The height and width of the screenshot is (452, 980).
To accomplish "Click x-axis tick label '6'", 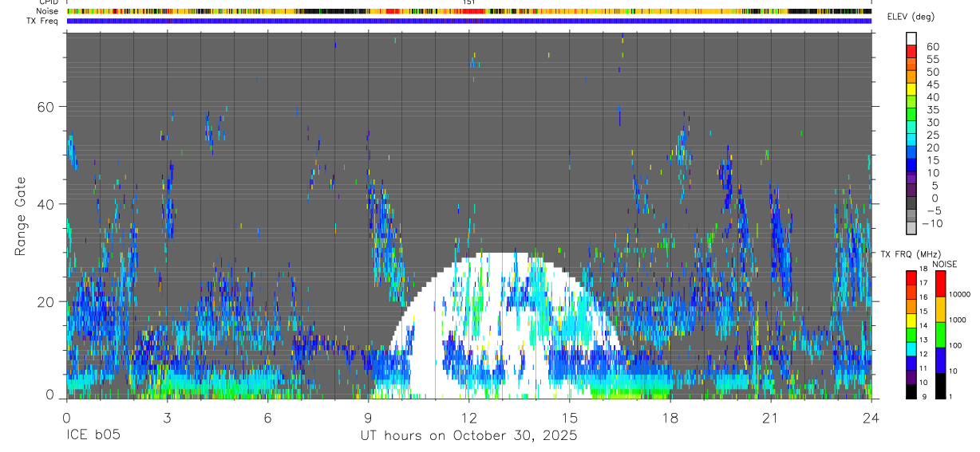I will (x=267, y=417).
